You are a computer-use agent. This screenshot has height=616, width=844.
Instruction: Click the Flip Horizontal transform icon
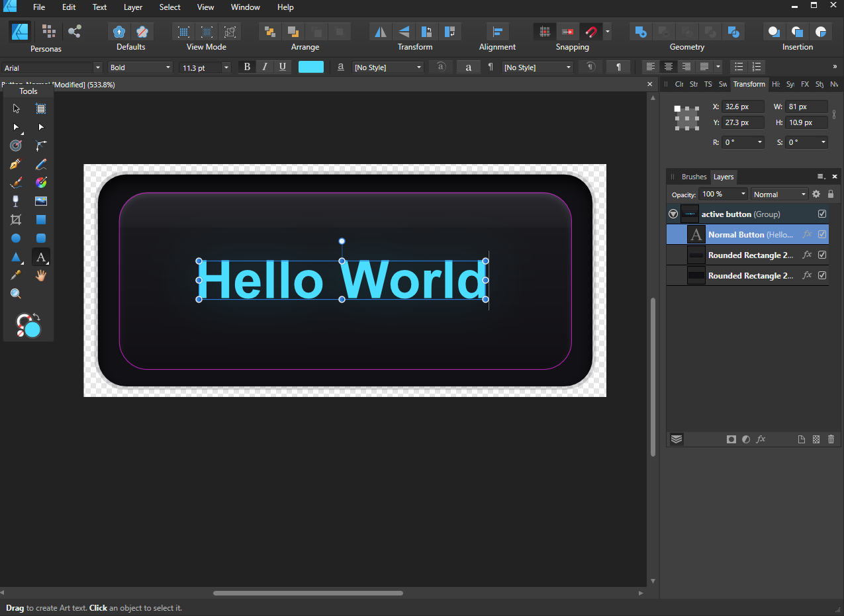(x=380, y=32)
